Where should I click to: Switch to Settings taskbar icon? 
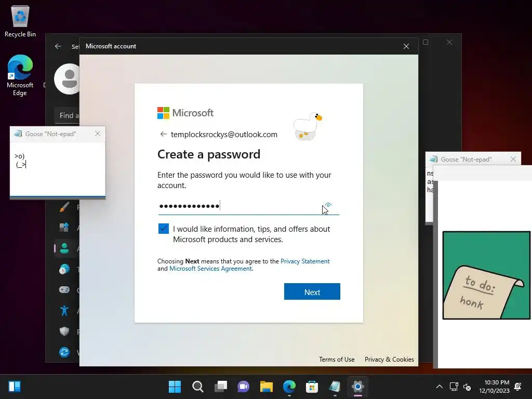pyautogui.click(x=357, y=387)
